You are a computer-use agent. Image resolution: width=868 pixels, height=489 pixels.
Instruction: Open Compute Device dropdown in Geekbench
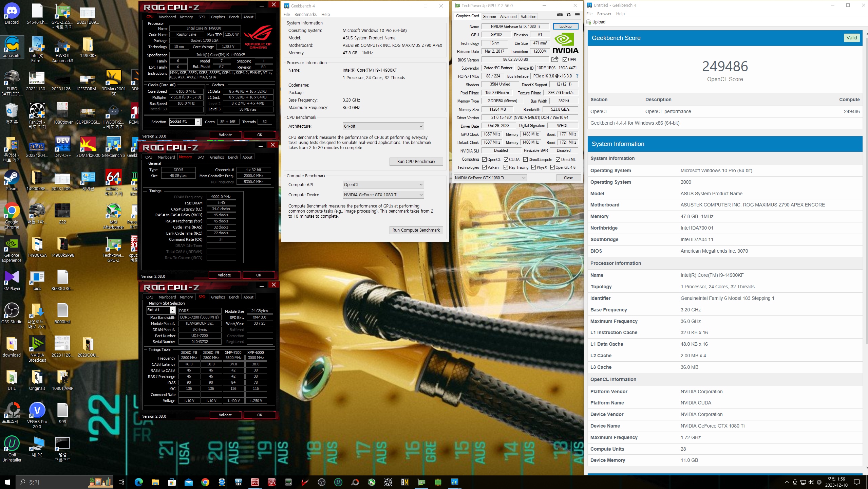(x=383, y=195)
